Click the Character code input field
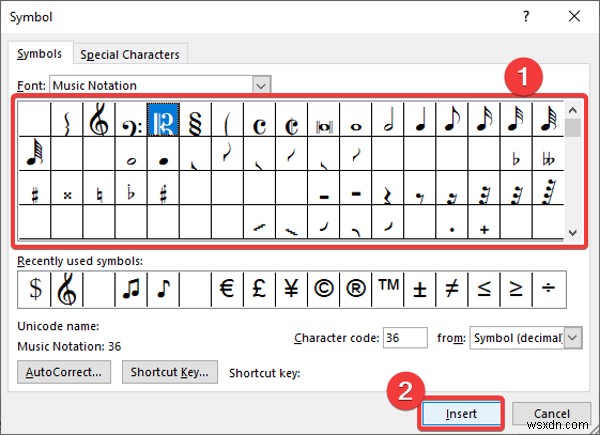 tap(405, 338)
